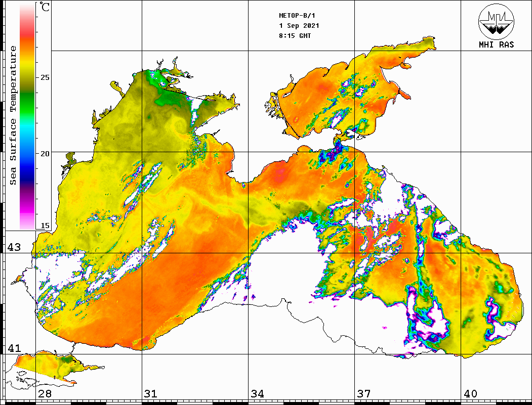
Task: Click the '1 Sep 2021' date text
Action: coord(299,26)
